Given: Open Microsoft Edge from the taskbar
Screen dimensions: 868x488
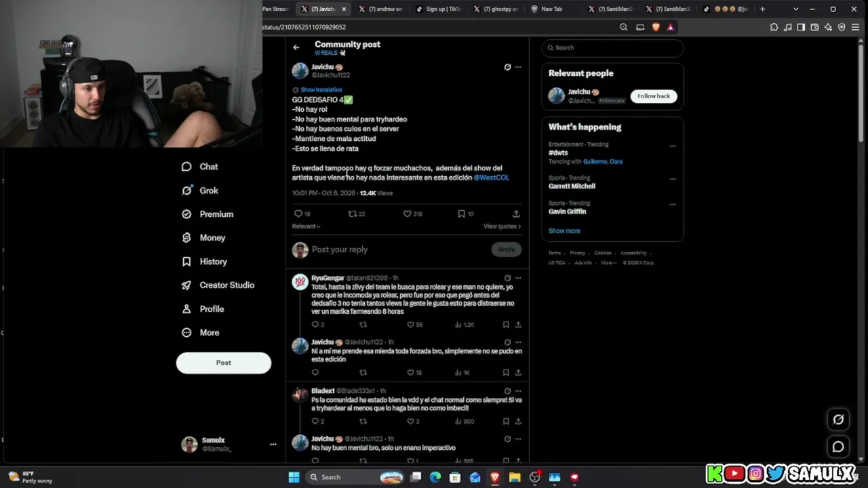Looking at the screenshot, I should coord(435,477).
